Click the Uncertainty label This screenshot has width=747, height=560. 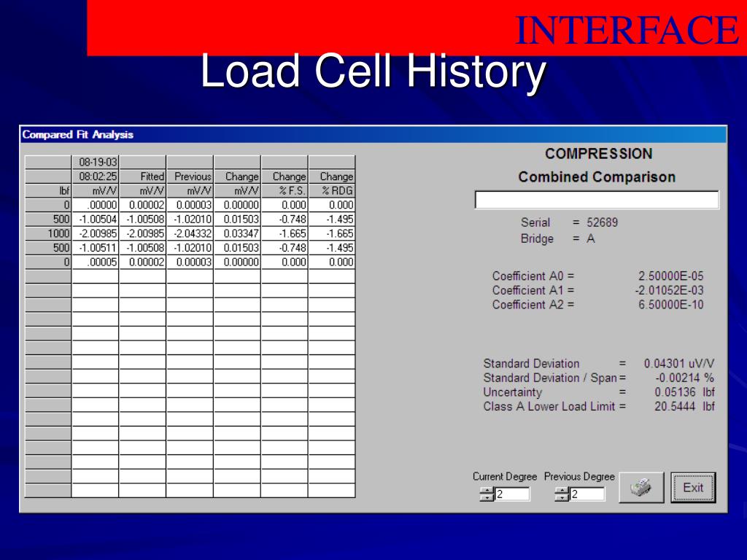[x=513, y=392]
